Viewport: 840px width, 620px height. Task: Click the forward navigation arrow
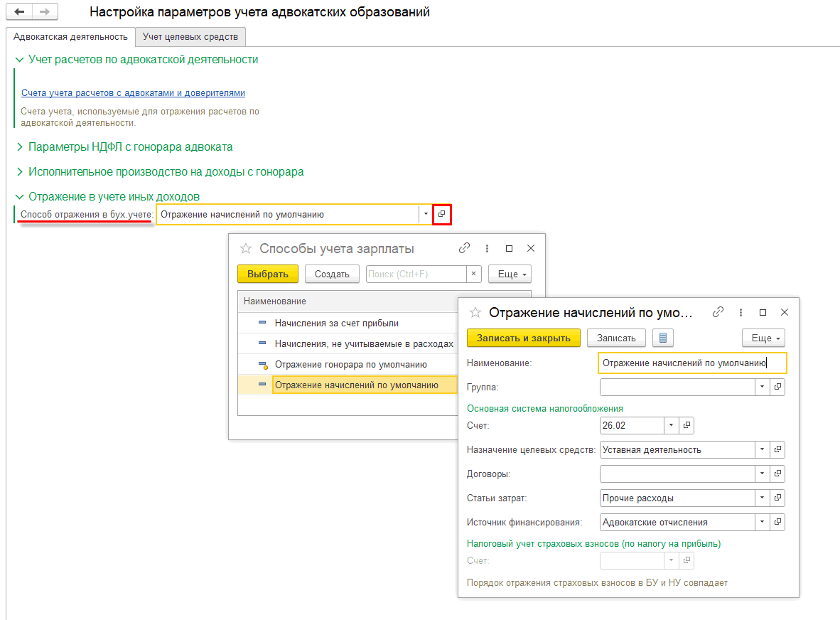pos(45,13)
